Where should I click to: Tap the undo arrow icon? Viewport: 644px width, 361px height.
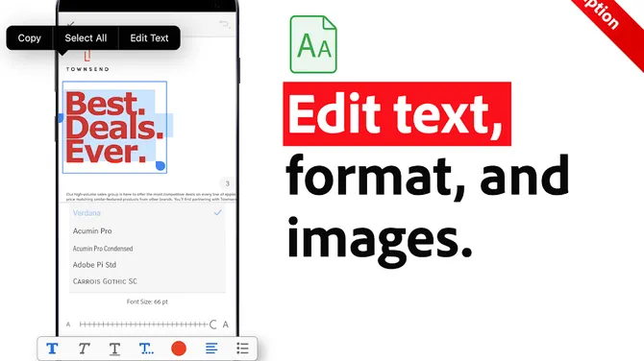[224, 24]
